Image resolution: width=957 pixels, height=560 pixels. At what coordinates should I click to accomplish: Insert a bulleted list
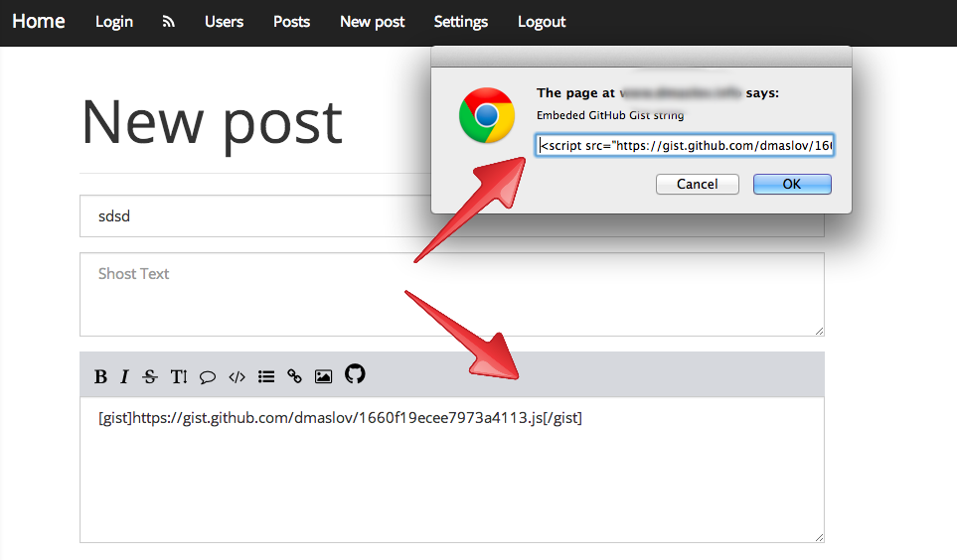coord(266,377)
